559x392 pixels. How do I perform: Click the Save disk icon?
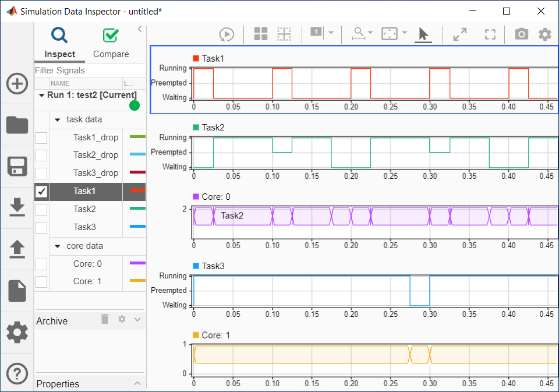17,166
